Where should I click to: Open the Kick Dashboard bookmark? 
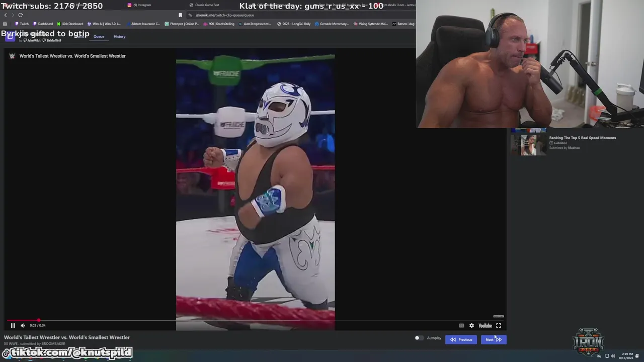tap(70, 24)
